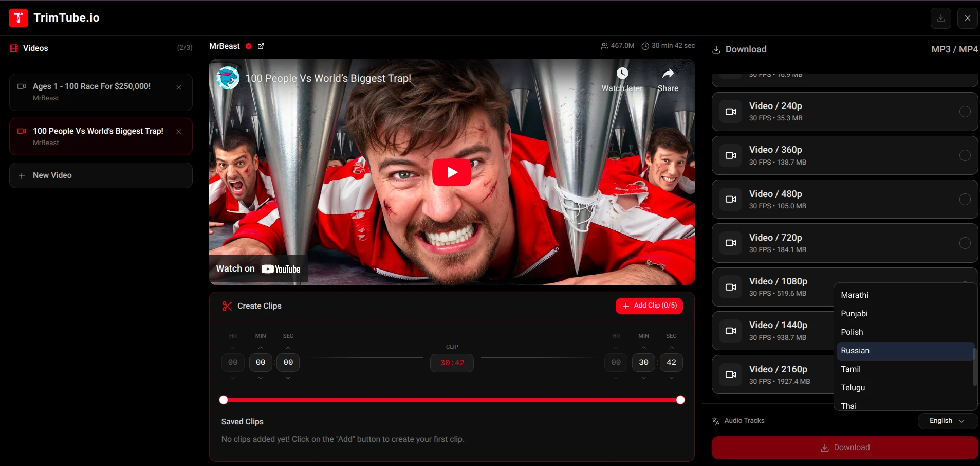Remove Ages 1 - 100 Race video
980x466 pixels.
(x=179, y=87)
